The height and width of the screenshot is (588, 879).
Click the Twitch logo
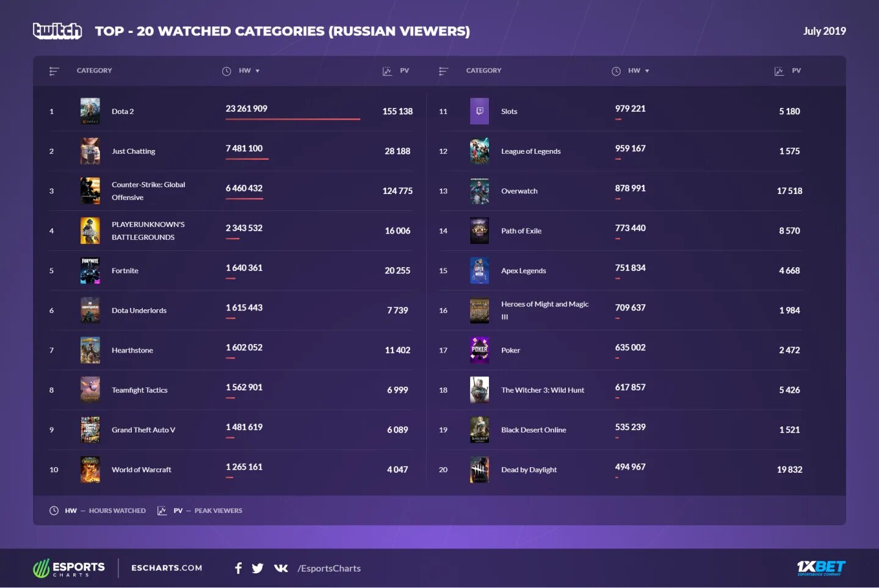(x=57, y=30)
